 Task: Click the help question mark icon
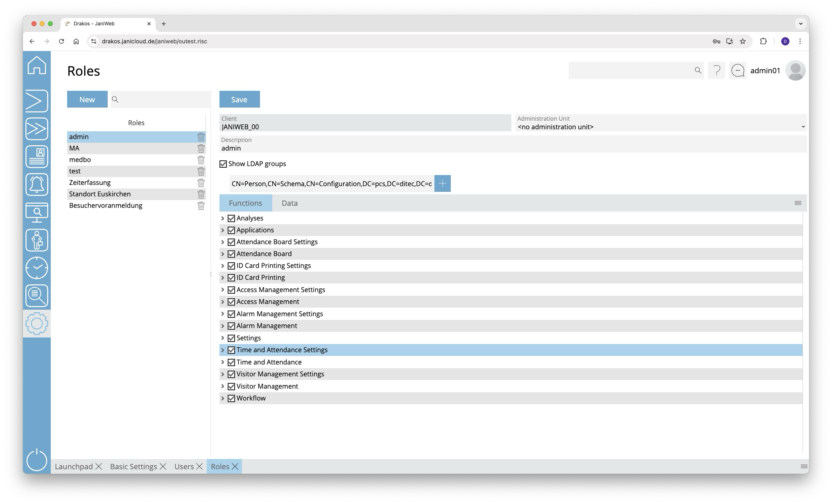(x=716, y=71)
